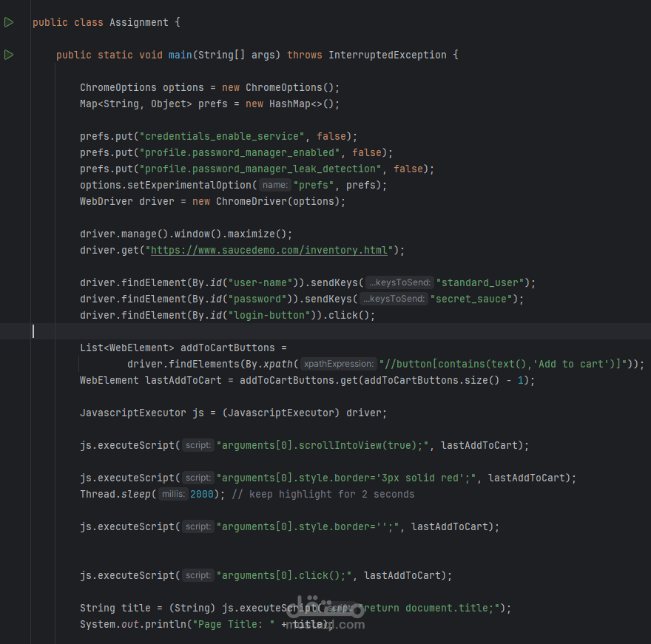Screen dimensions: 651x644
Task: Click the 'millis:' inlay hint
Action: click(173, 494)
